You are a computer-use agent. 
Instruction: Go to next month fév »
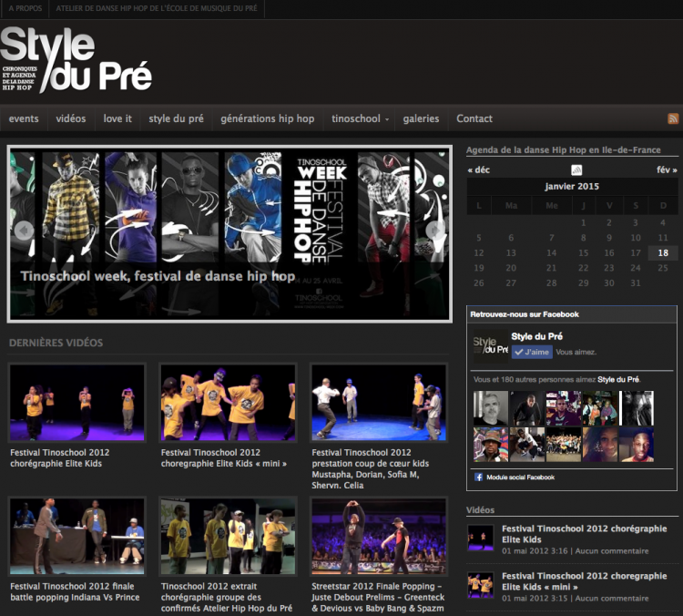(x=667, y=169)
